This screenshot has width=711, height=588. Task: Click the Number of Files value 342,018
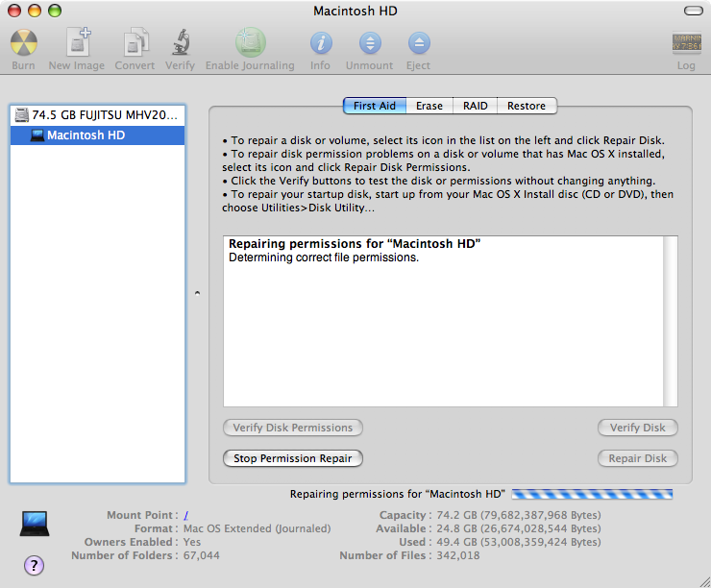tap(458, 555)
